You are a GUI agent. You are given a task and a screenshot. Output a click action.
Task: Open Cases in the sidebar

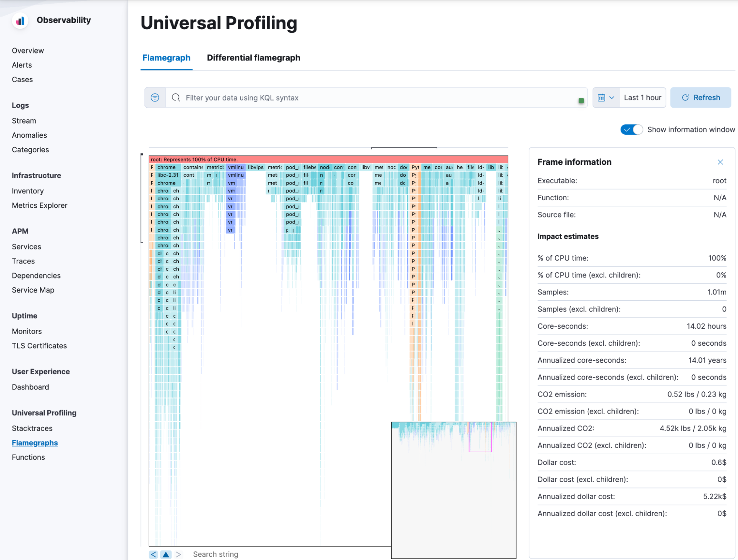pyautogui.click(x=22, y=79)
